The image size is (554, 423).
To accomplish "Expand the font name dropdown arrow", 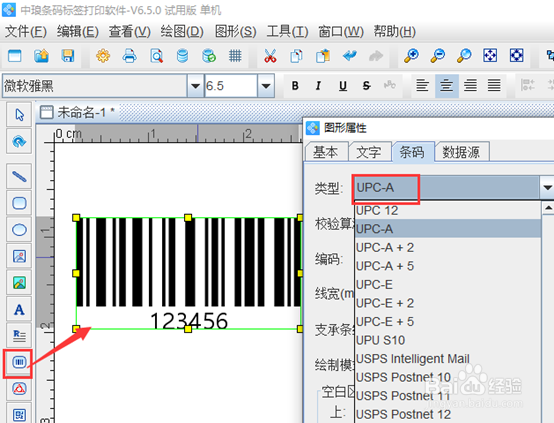I will tap(195, 86).
